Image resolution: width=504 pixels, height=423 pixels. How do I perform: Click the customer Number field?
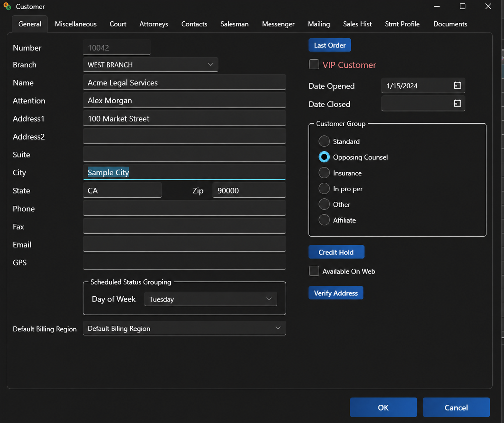coord(117,47)
